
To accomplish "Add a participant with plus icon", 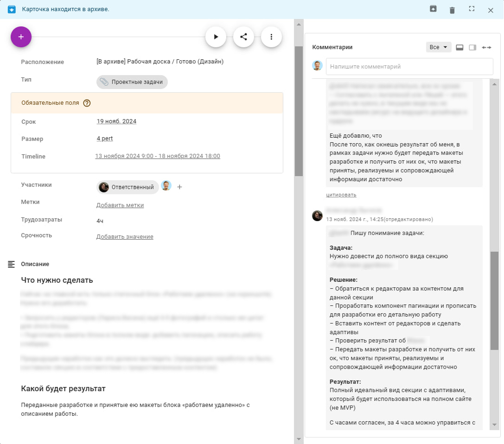I will pos(180,187).
